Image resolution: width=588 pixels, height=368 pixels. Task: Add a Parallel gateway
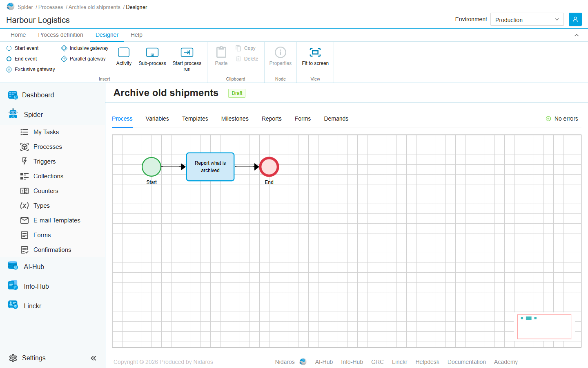[83, 59]
